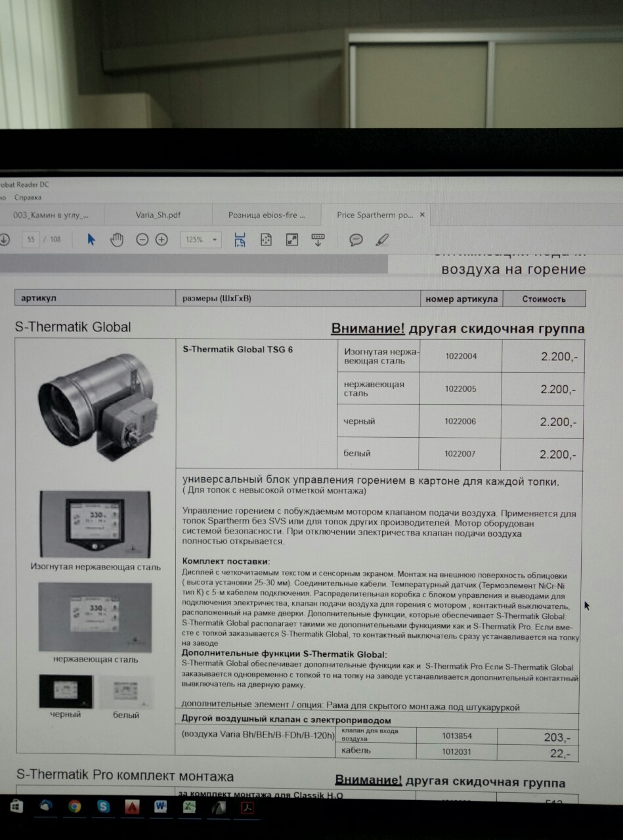This screenshot has height=840, width=623.
Task: Switch to 003_Камин в углу tab
Action: pyautogui.click(x=51, y=215)
